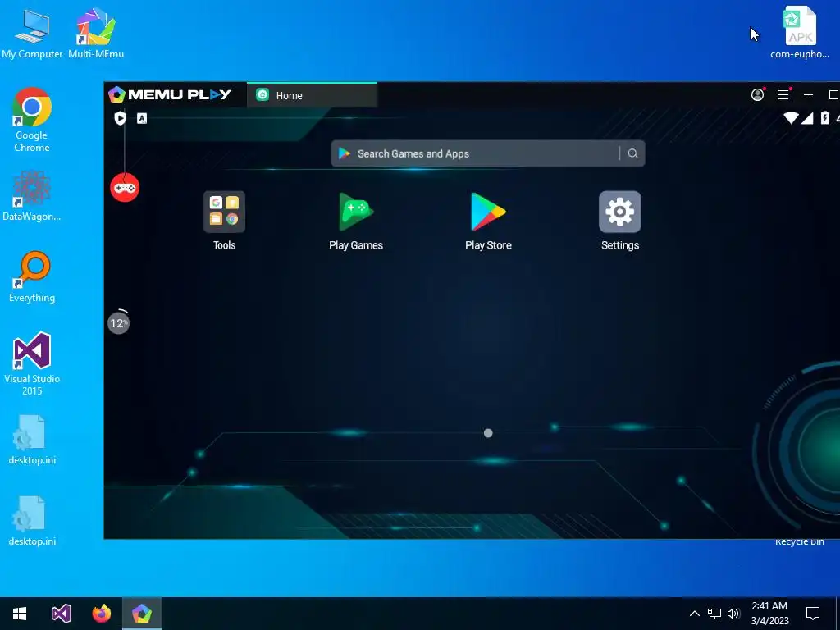
Task: Open the Action Center notifications
Action: tap(813, 614)
